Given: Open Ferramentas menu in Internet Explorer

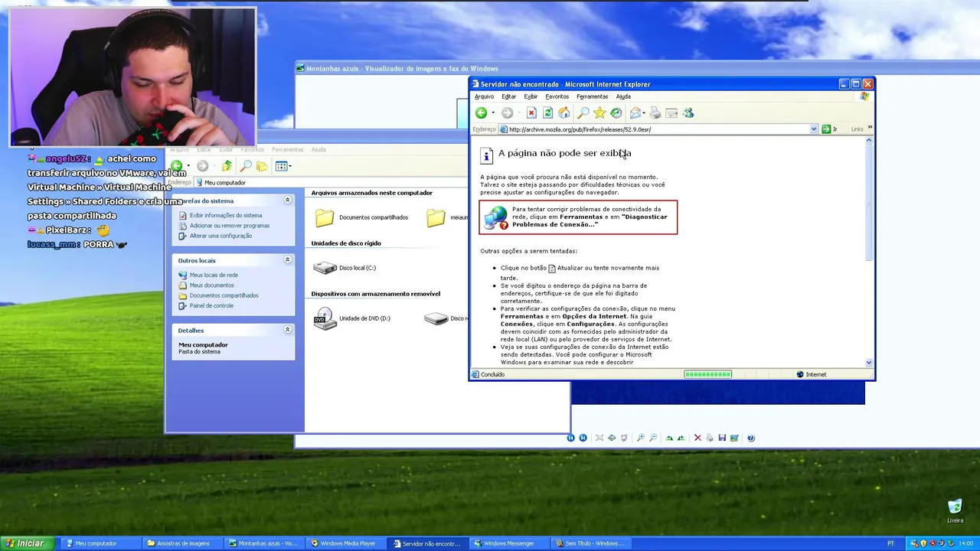Looking at the screenshot, I should point(592,96).
